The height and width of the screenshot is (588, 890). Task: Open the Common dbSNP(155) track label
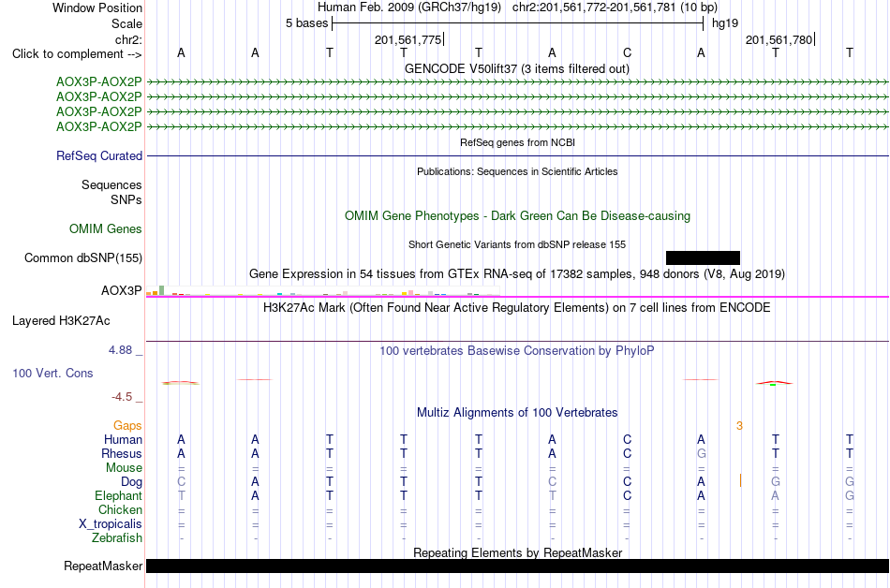click(x=82, y=258)
